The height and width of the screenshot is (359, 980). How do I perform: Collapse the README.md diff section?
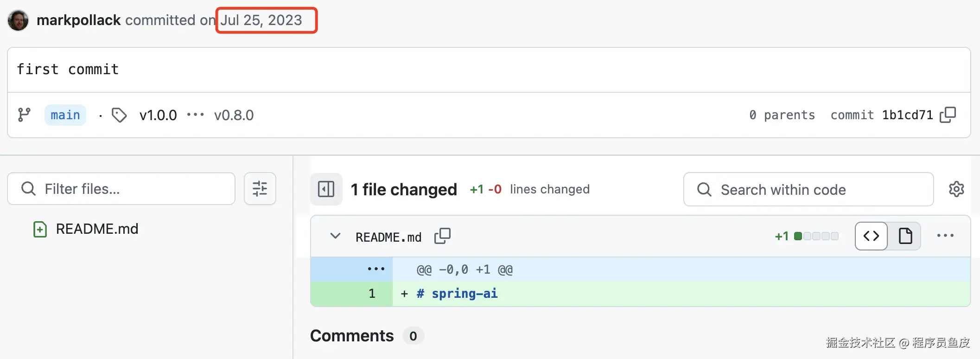pyautogui.click(x=335, y=236)
